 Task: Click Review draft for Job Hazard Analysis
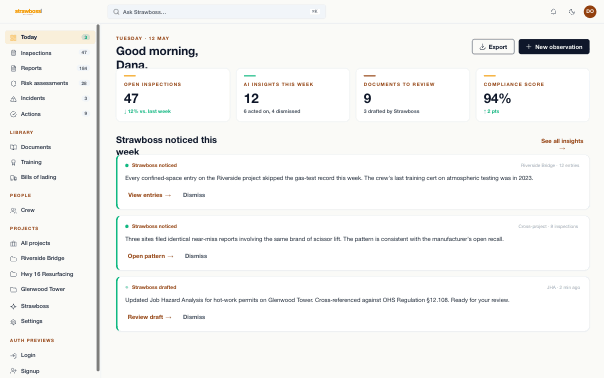[149, 317]
